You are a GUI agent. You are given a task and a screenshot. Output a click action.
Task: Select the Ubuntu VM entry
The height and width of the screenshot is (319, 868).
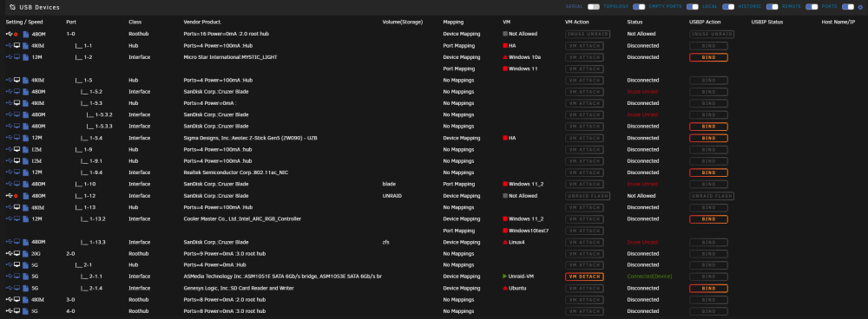point(516,288)
